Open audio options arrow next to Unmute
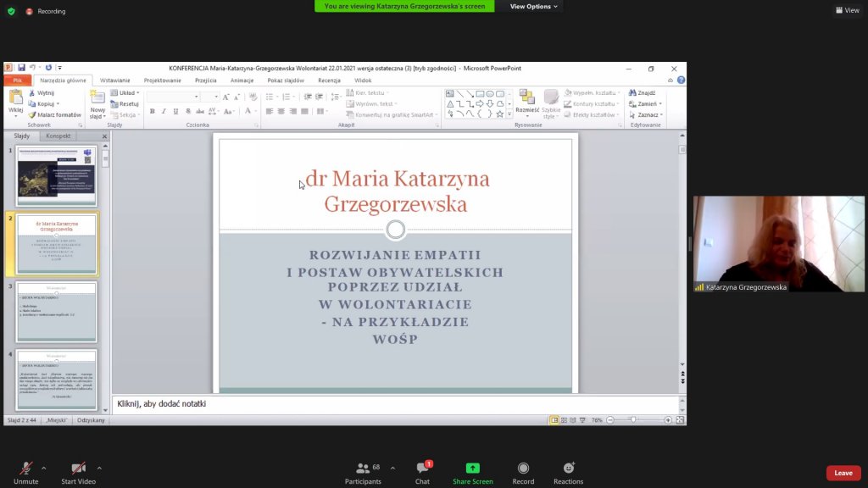Viewport: 868px width, 488px height. click(x=44, y=469)
